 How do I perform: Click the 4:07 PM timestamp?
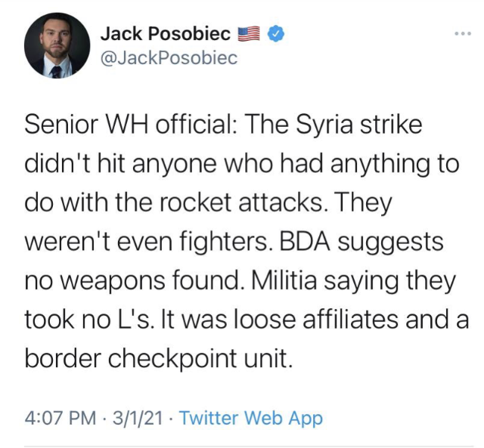pos(60,418)
